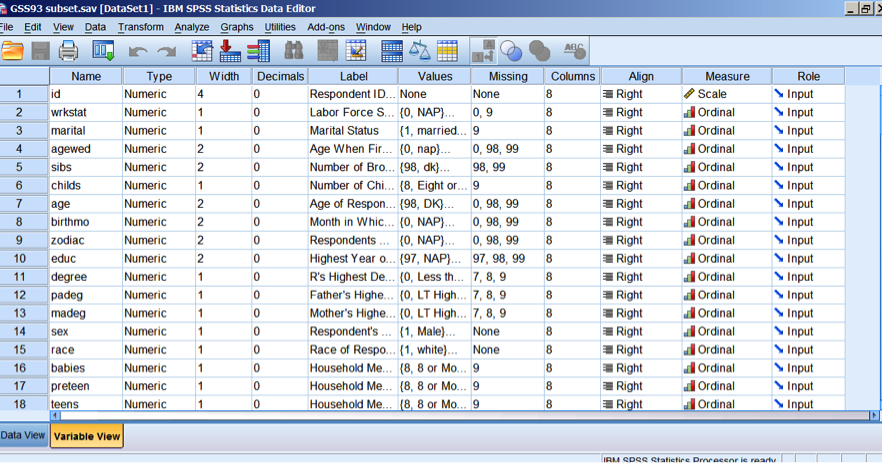This screenshot has width=882, height=463.
Task: Open the Measure cell for age
Action: point(727,204)
